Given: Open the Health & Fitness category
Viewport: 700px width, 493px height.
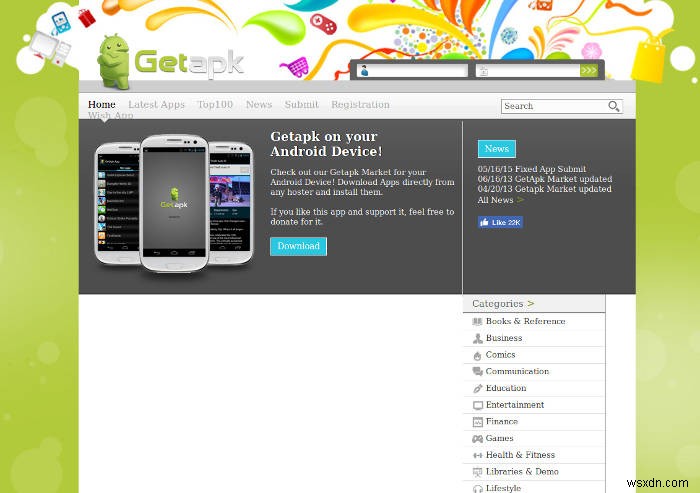Looking at the screenshot, I should (520, 455).
